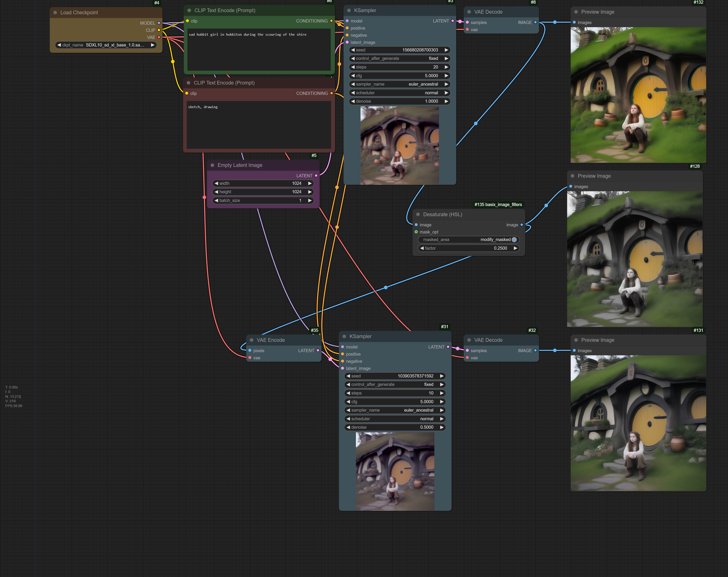Collapse the Load Checkpoint node via its title dot
728x577 pixels.
click(x=55, y=13)
